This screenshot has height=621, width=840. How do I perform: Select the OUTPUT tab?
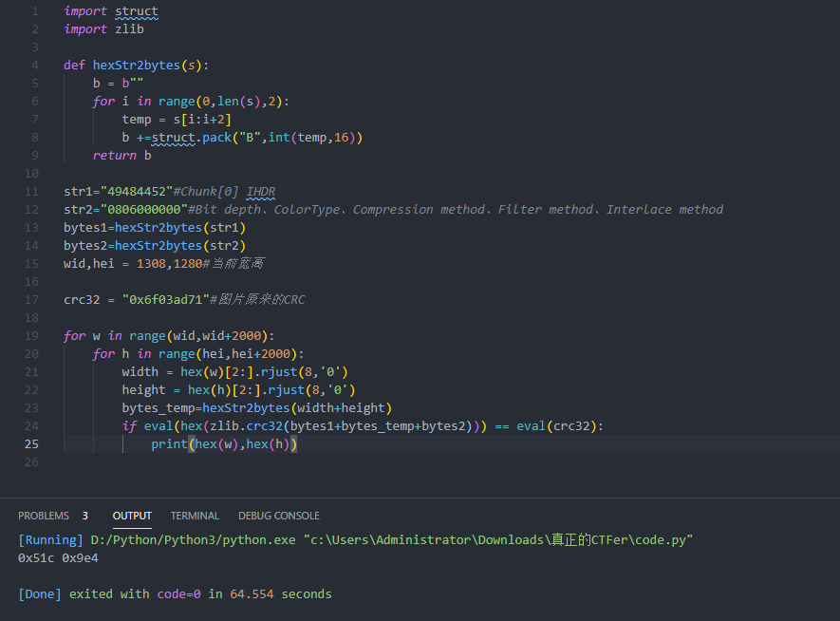pyautogui.click(x=131, y=515)
